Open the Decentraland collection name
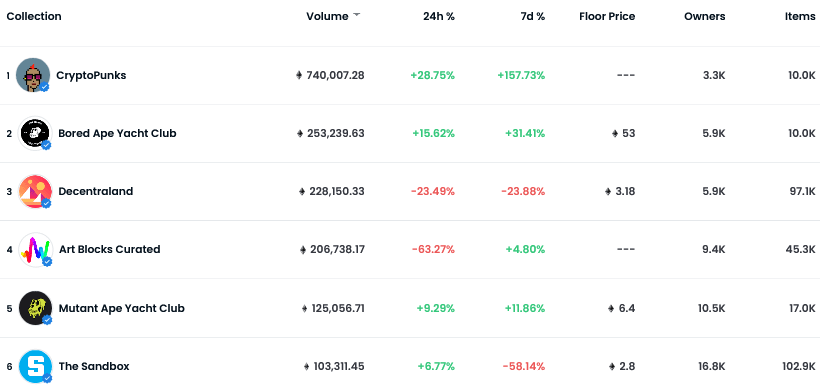This screenshot has height=386, width=820. (x=96, y=191)
